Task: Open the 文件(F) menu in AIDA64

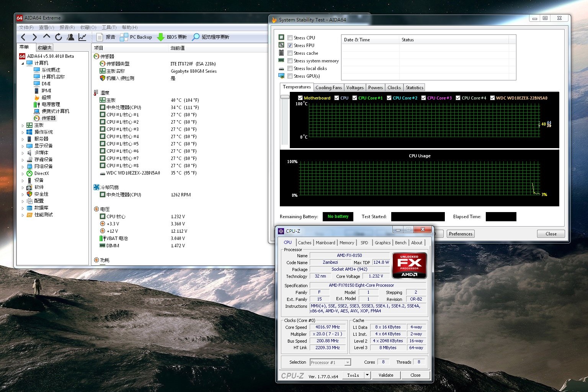Action: tap(26, 27)
